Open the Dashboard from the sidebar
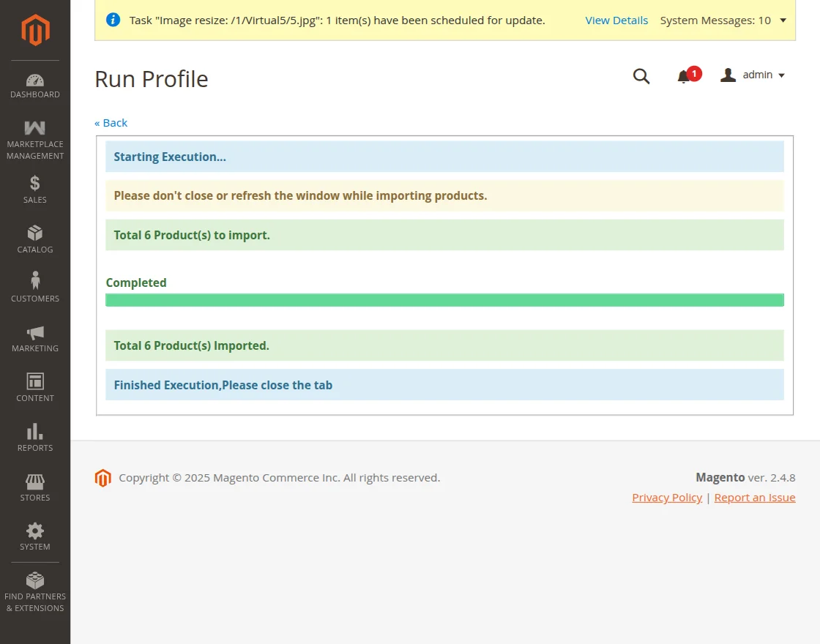 (x=34, y=84)
